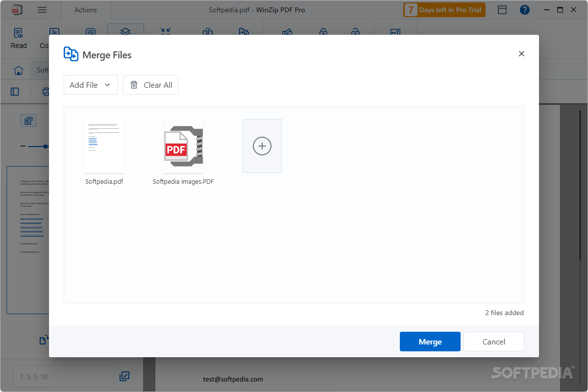Click the page thumbnails view icon

[x=28, y=121]
